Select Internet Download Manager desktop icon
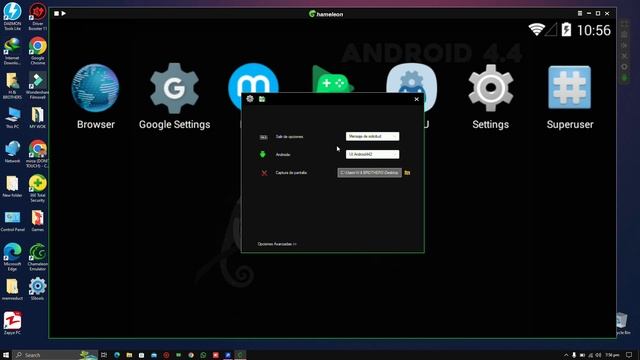Image resolution: width=640 pixels, height=360 pixels. (x=12, y=51)
